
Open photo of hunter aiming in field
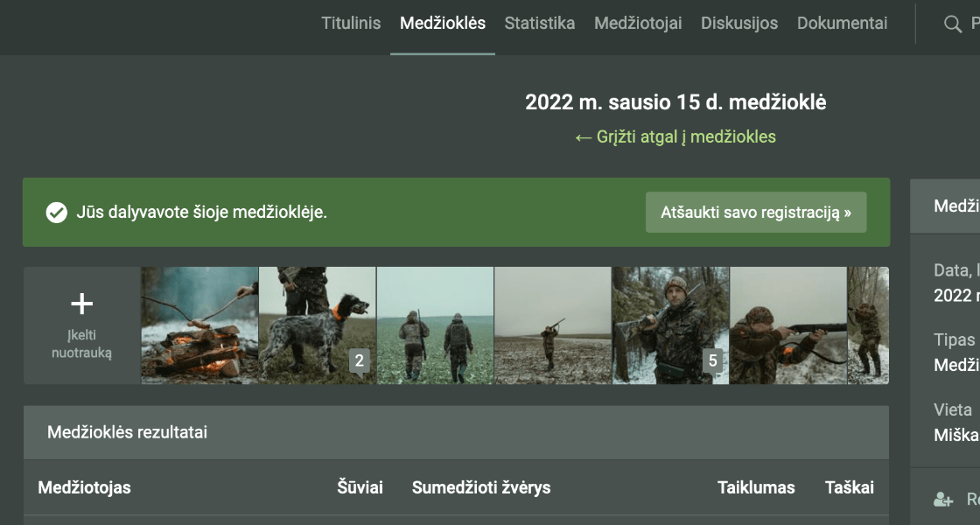pyautogui.click(x=552, y=325)
